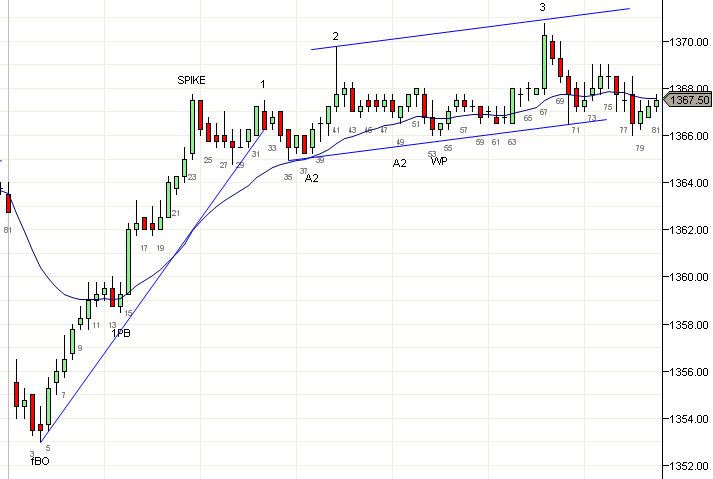
Task: Click the 1PB pullback annotation
Action: point(121,333)
